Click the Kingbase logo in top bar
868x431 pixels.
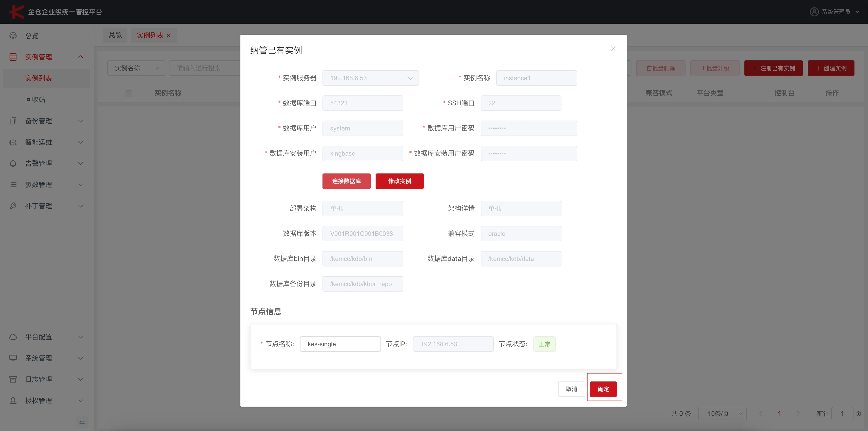point(16,11)
